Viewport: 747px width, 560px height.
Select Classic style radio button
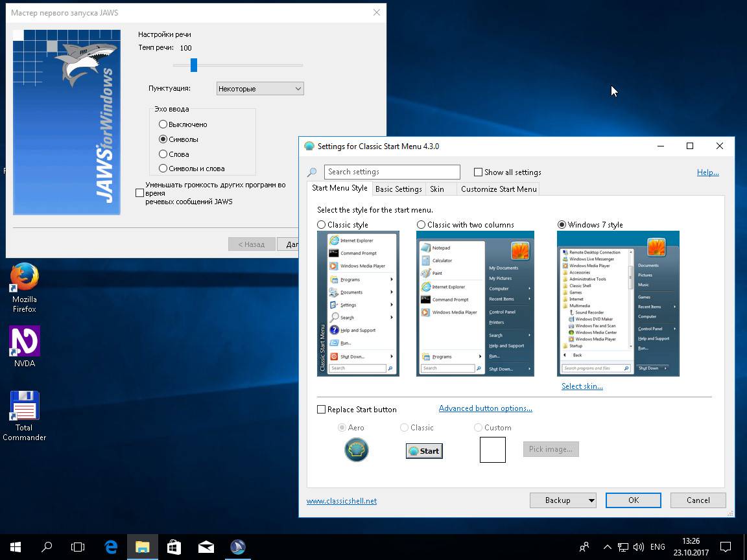(x=322, y=225)
